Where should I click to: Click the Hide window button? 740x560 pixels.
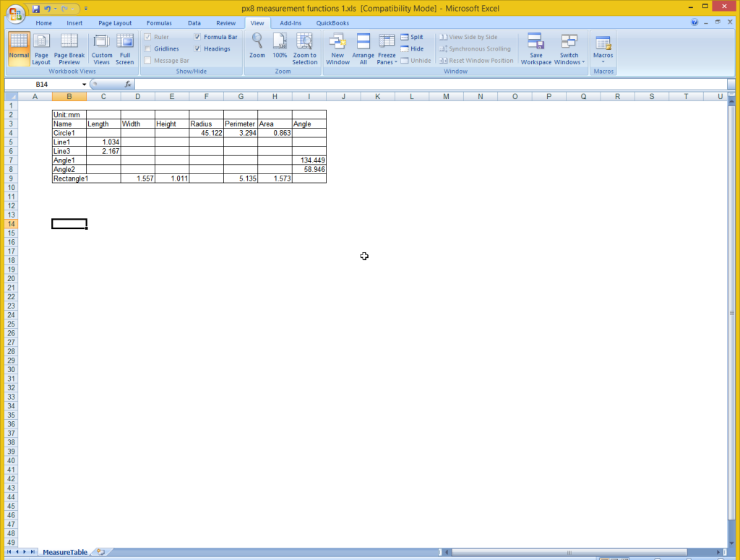412,49
